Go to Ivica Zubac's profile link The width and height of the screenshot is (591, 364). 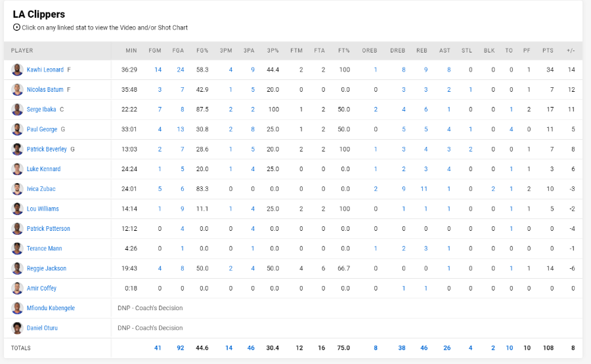tap(41, 189)
